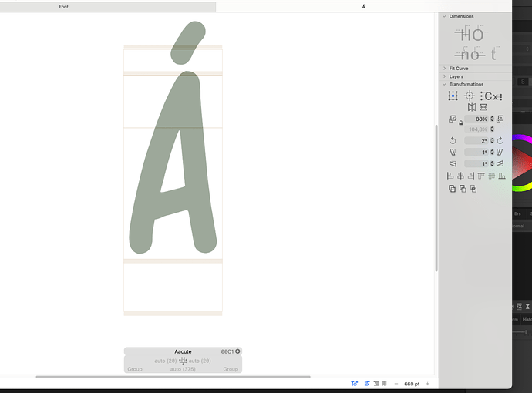Slant the selection to the left
This screenshot has height=393, width=532.
453,152
